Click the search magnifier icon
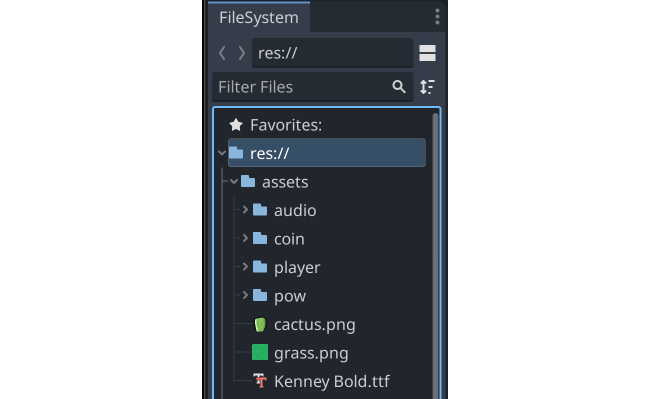Image resolution: width=650 pixels, height=399 pixels. pyautogui.click(x=399, y=87)
